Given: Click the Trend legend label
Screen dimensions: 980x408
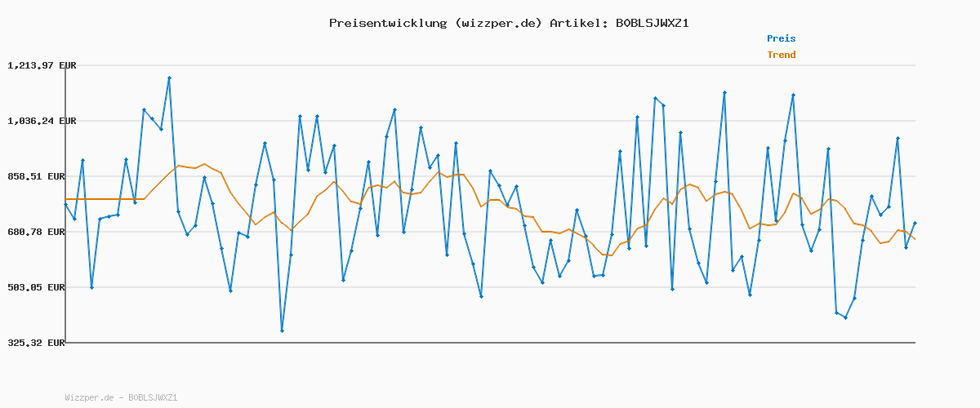Looking at the screenshot, I should point(781,55).
